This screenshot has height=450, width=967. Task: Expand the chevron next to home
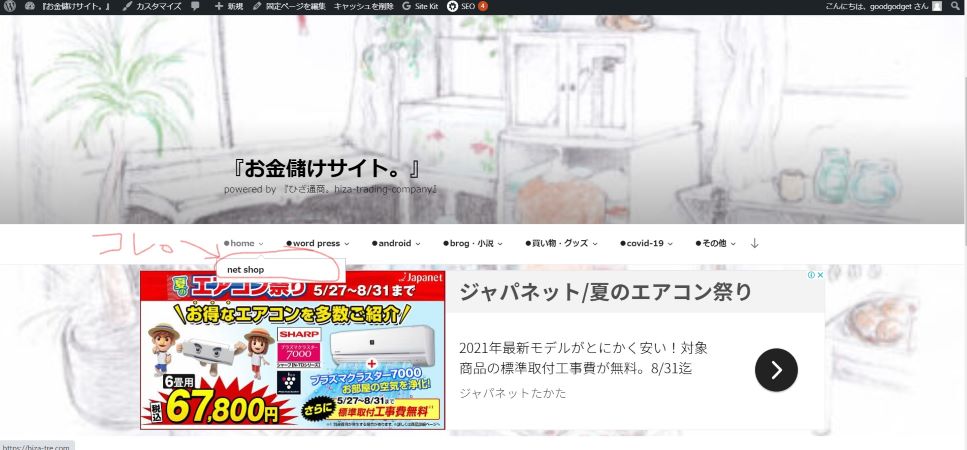[x=261, y=244]
